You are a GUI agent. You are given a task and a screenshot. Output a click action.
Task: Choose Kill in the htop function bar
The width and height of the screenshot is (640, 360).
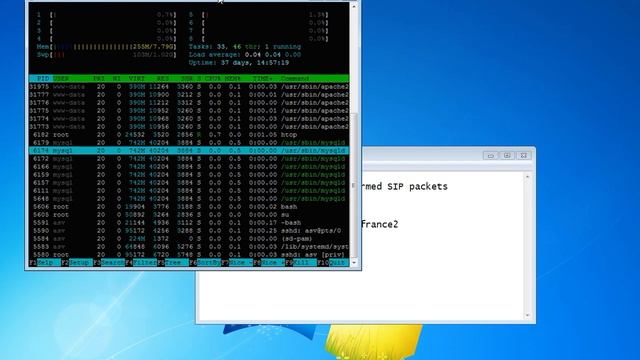click(305, 262)
